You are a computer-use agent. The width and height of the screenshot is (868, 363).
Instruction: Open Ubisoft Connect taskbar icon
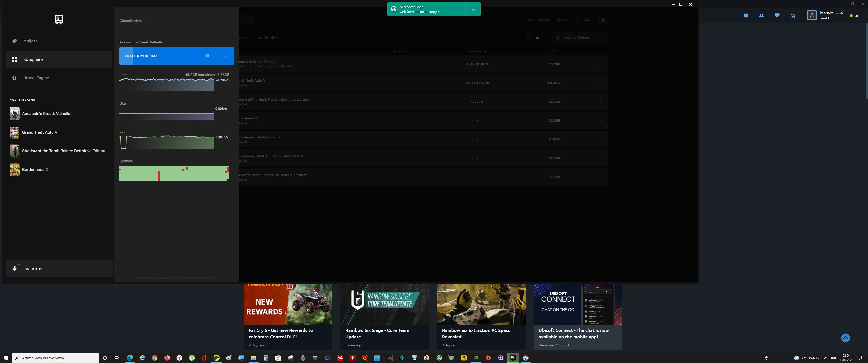(x=526, y=358)
